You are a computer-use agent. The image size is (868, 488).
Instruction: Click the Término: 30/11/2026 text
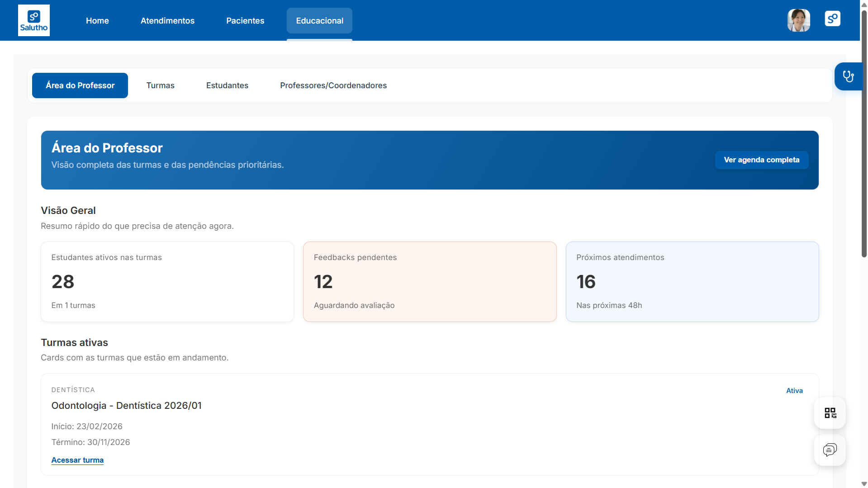90,442
